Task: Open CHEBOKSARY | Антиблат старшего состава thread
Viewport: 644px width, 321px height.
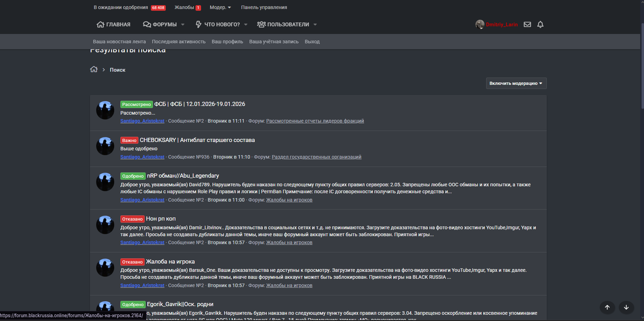Action: [197, 140]
